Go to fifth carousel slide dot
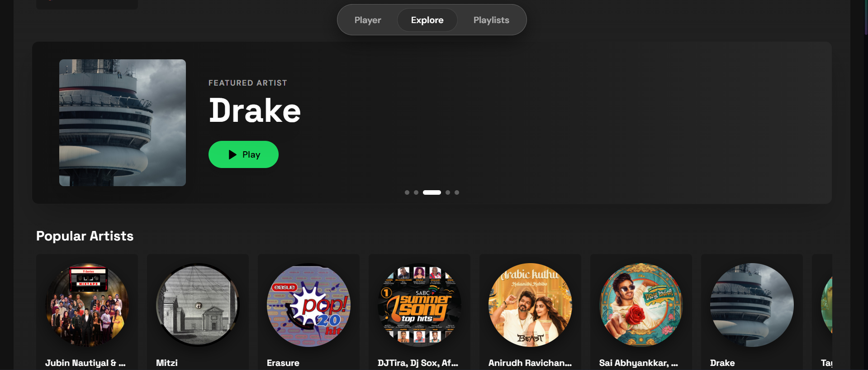The width and height of the screenshot is (868, 370). [457, 192]
